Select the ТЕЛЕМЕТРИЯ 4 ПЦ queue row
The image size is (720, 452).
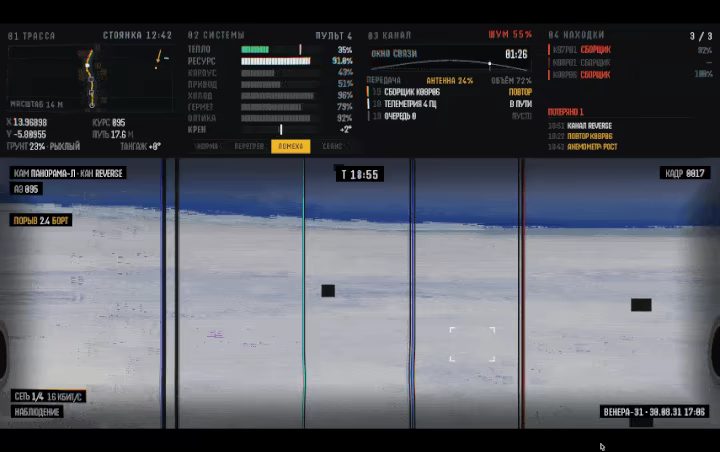coord(450,104)
